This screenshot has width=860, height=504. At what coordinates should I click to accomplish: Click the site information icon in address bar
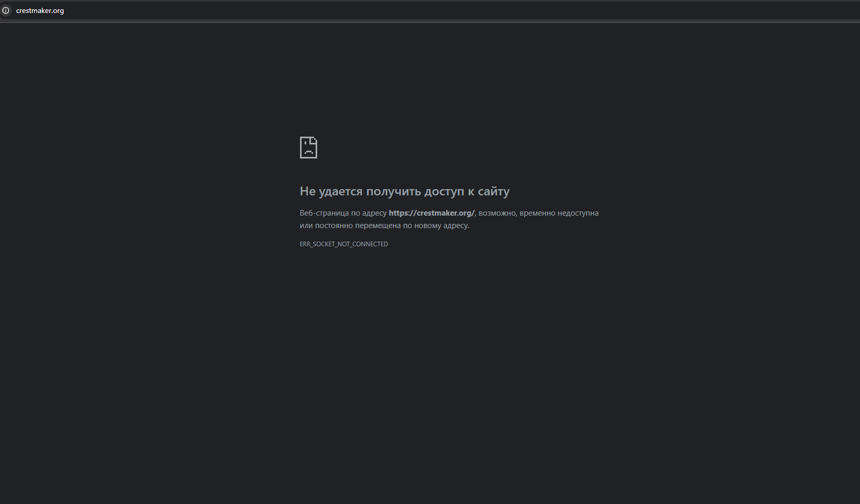(x=6, y=10)
